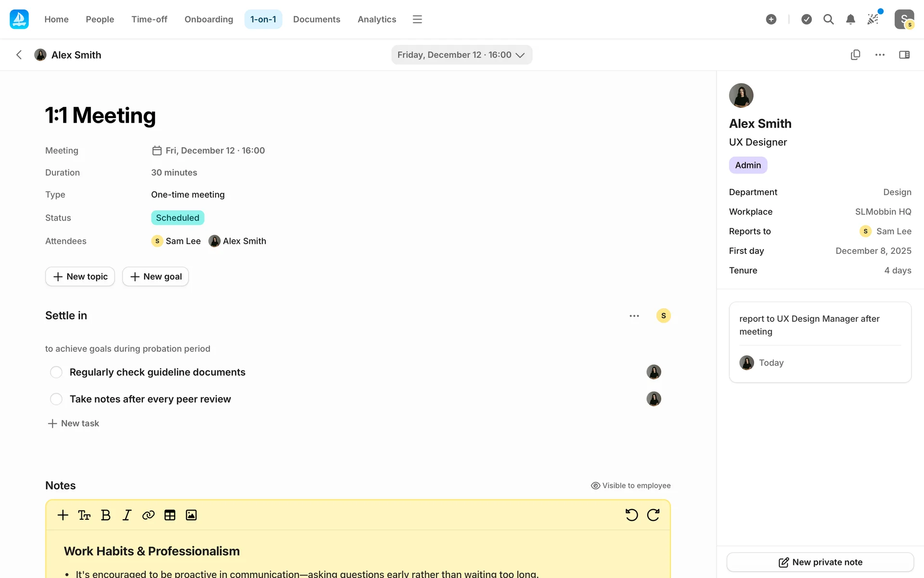Add a link in notes toolbar
This screenshot has width=924, height=578.
(x=148, y=515)
